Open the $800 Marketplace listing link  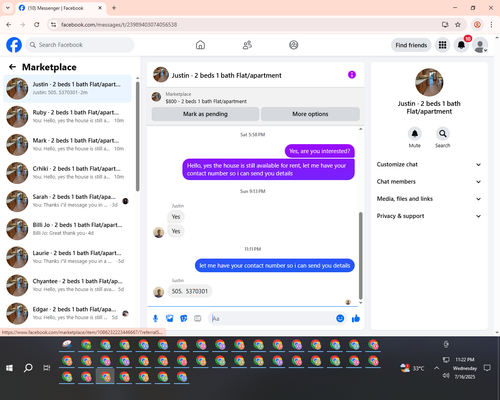point(206,101)
